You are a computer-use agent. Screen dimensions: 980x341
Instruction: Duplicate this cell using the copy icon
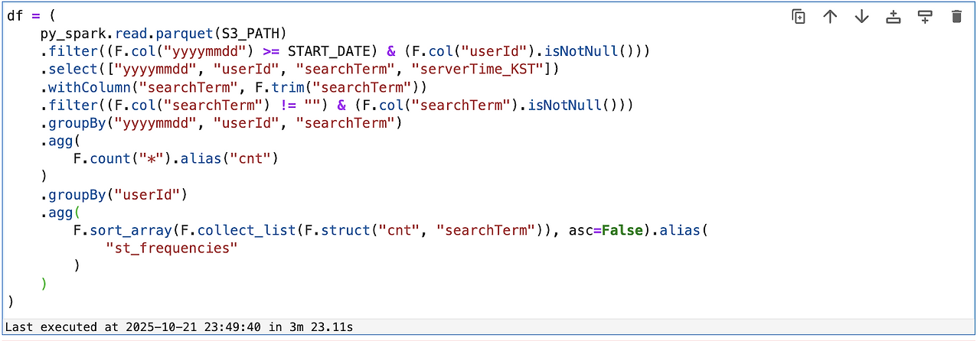[799, 16]
